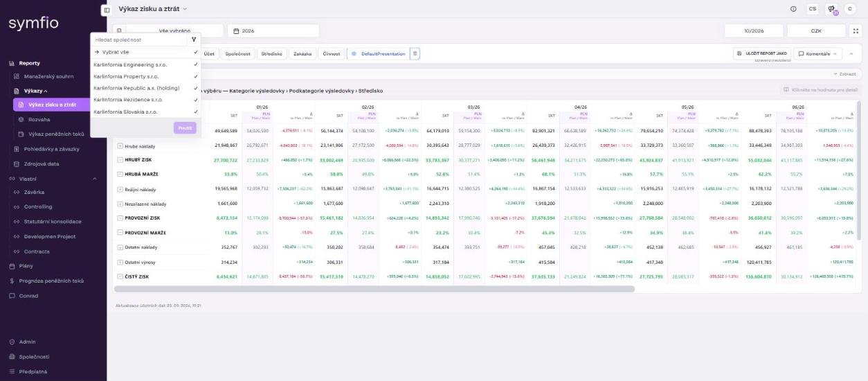Uncheck Karlinfornia Rezidence s.r.o.
This screenshot has width=868, height=381.
pyautogui.click(x=197, y=100)
